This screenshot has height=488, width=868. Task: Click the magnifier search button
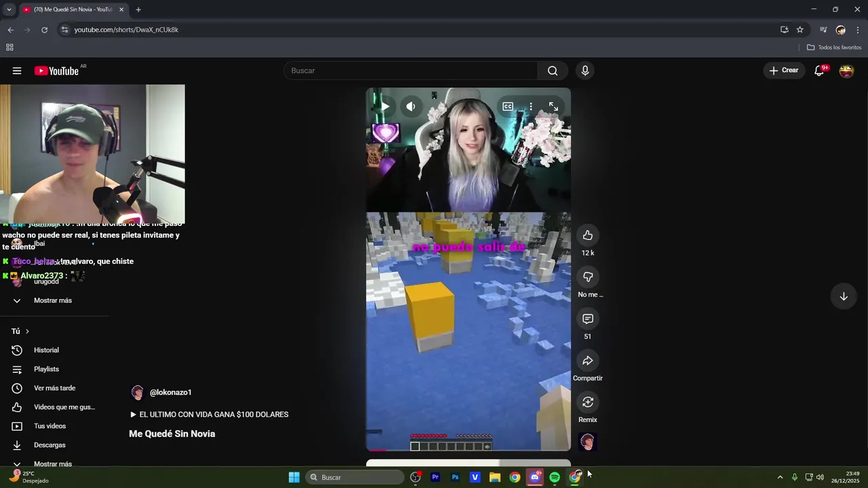(553, 70)
